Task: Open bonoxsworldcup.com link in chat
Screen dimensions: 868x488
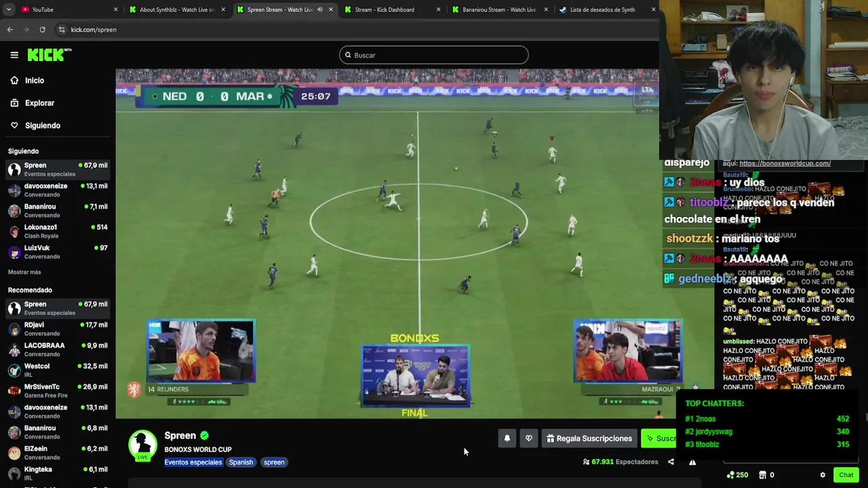Action: tap(785, 163)
